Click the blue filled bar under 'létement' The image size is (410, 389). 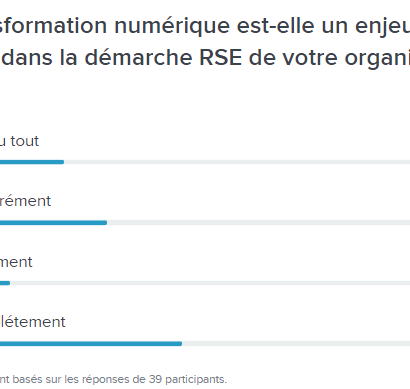(x=91, y=344)
